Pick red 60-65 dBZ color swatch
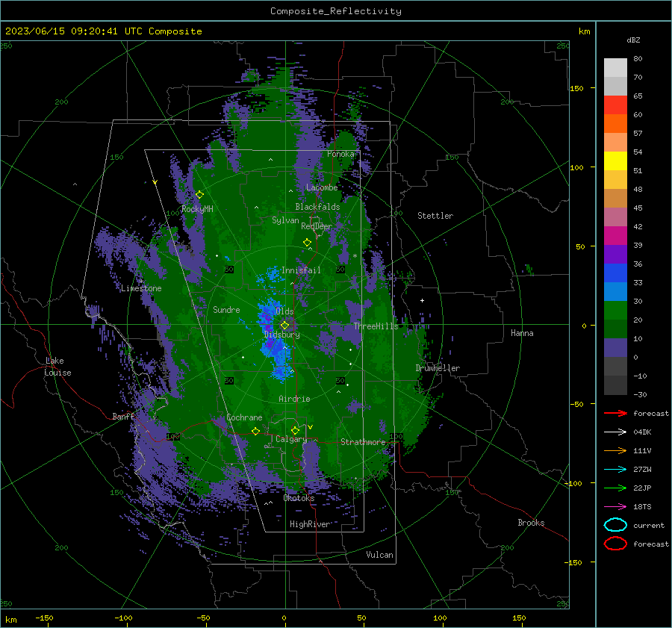The width and height of the screenshot is (672, 628). tap(615, 105)
